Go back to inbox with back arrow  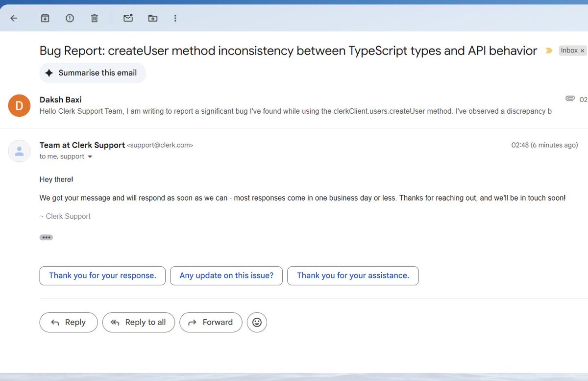[14, 18]
